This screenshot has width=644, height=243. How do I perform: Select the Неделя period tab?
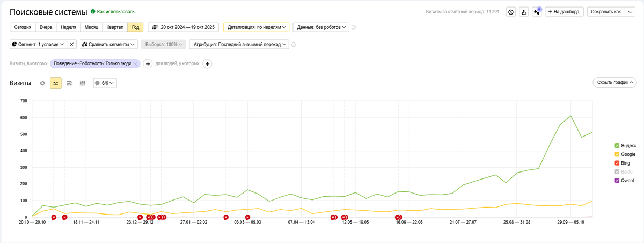[69, 27]
